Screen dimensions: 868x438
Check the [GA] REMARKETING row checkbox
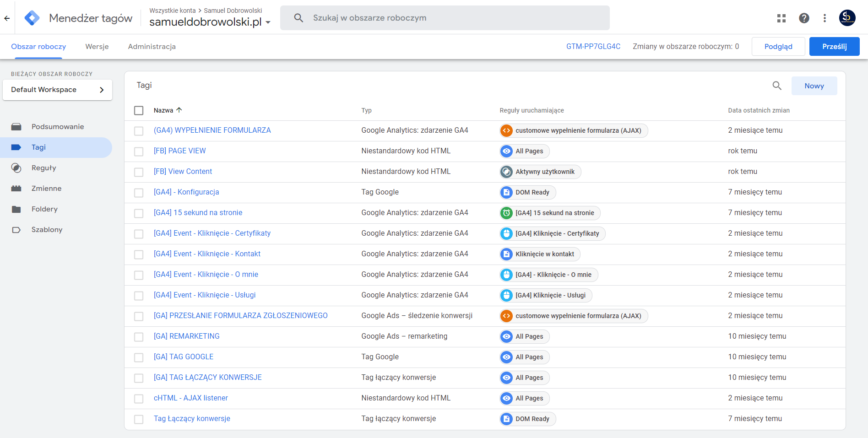tap(139, 337)
